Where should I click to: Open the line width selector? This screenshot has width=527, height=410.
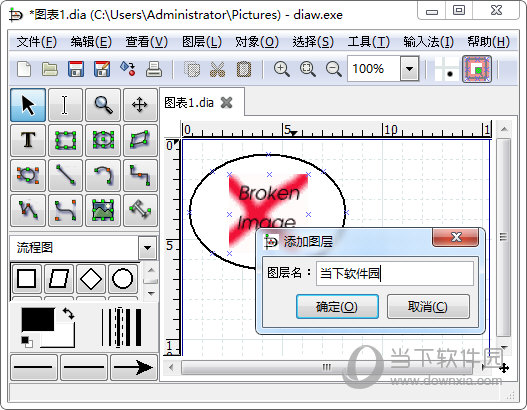[122, 327]
